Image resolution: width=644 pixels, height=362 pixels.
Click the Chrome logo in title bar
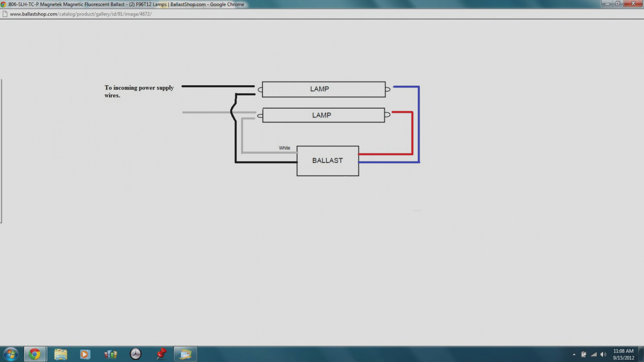[4, 4]
